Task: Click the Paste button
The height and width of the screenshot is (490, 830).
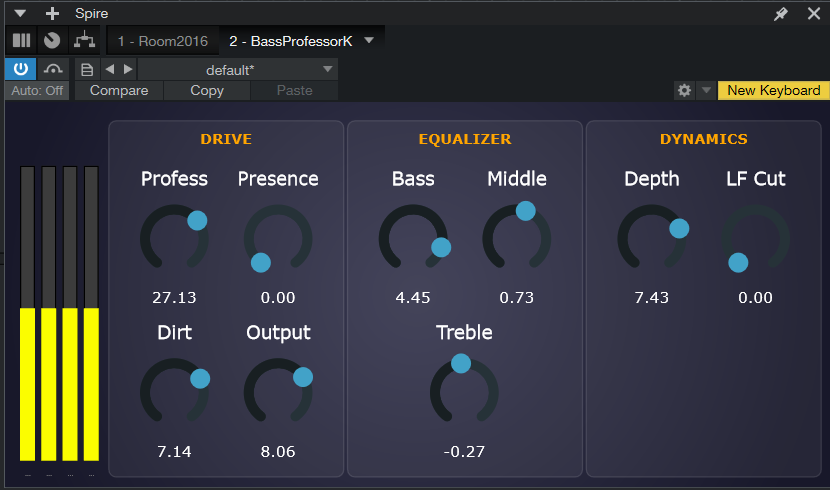Action: click(x=294, y=90)
